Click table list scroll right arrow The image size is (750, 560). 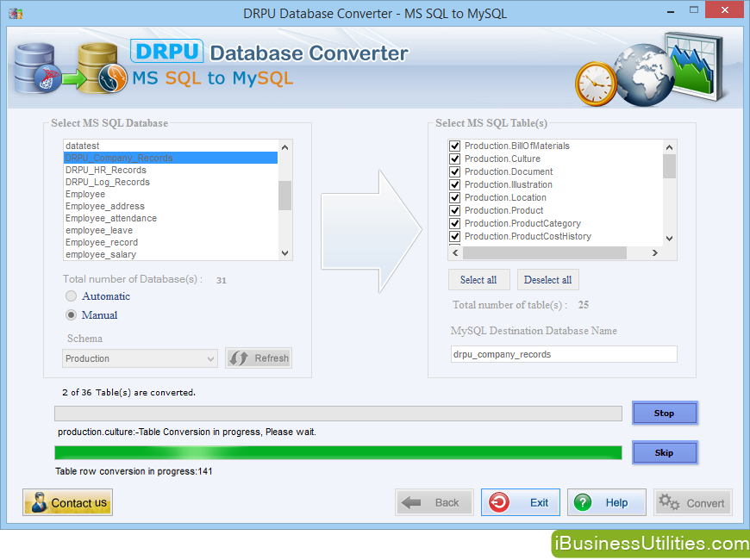655,253
